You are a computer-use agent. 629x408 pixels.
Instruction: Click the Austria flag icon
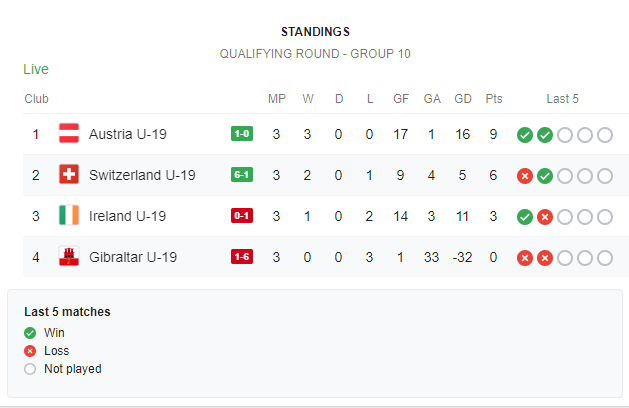click(x=69, y=134)
